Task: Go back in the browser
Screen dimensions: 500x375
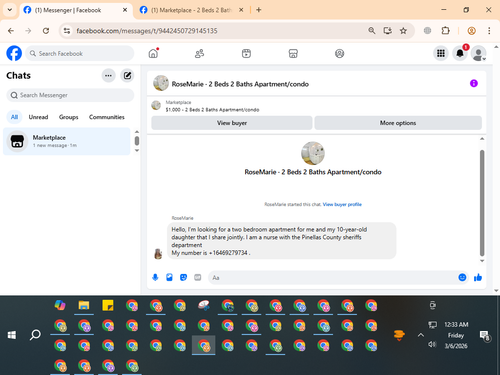Action: click(x=11, y=31)
